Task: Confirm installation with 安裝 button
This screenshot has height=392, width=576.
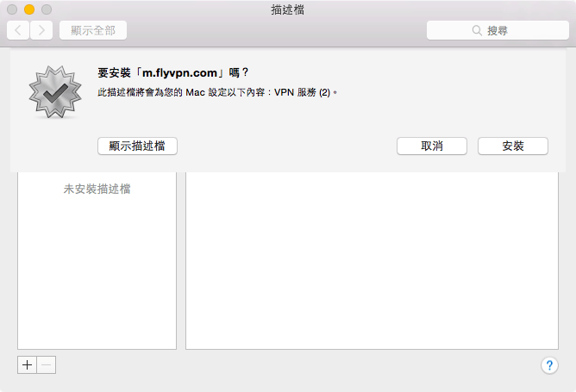Action: pos(512,146)
